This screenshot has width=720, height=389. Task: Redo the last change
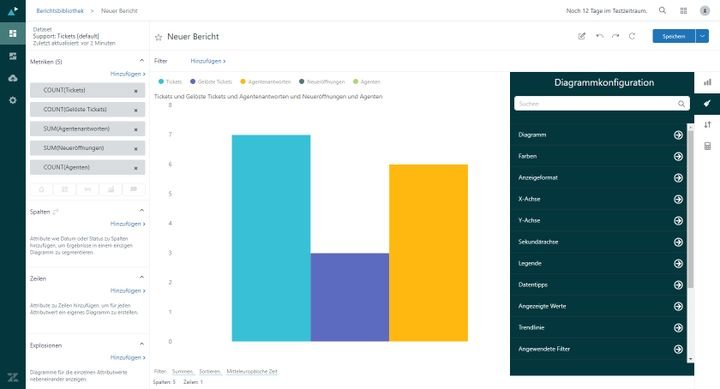[615, 36]
